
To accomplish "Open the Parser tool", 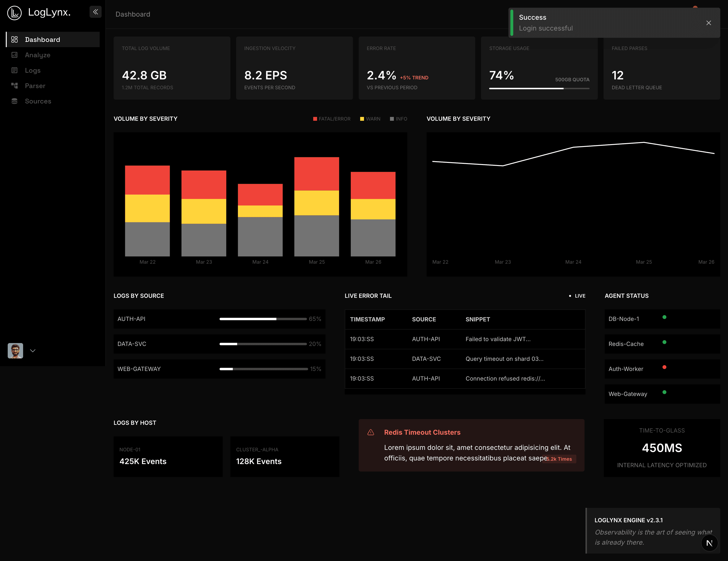I will (x=35, y=86).
